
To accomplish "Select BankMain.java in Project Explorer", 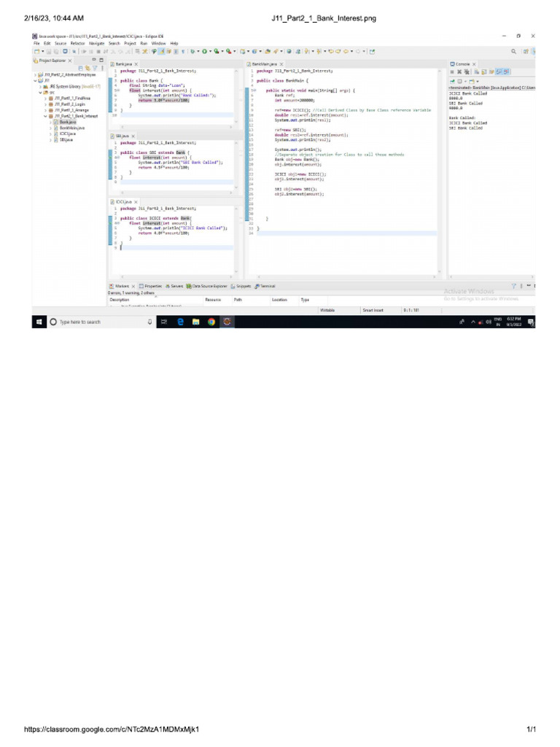I will click(72, 128).
